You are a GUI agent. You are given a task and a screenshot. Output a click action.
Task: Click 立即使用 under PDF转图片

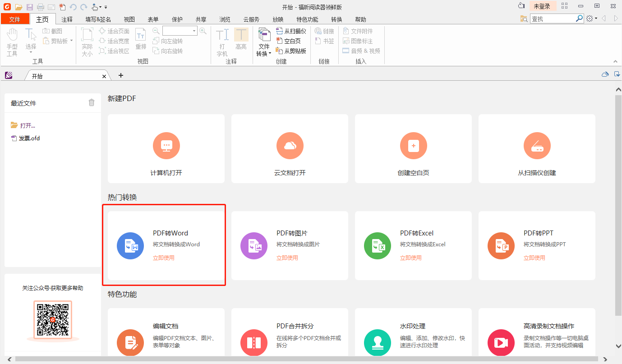click(x=287, y=258)
